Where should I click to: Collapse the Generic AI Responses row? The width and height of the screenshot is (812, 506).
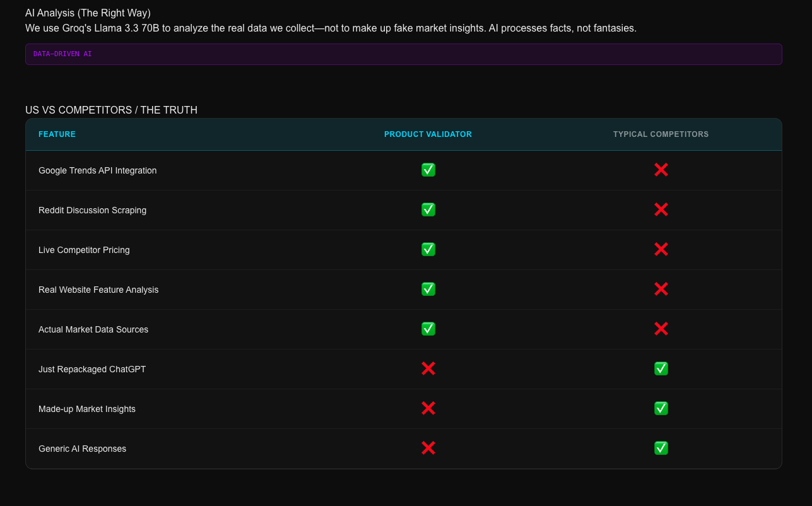click(x=82, y=448)
